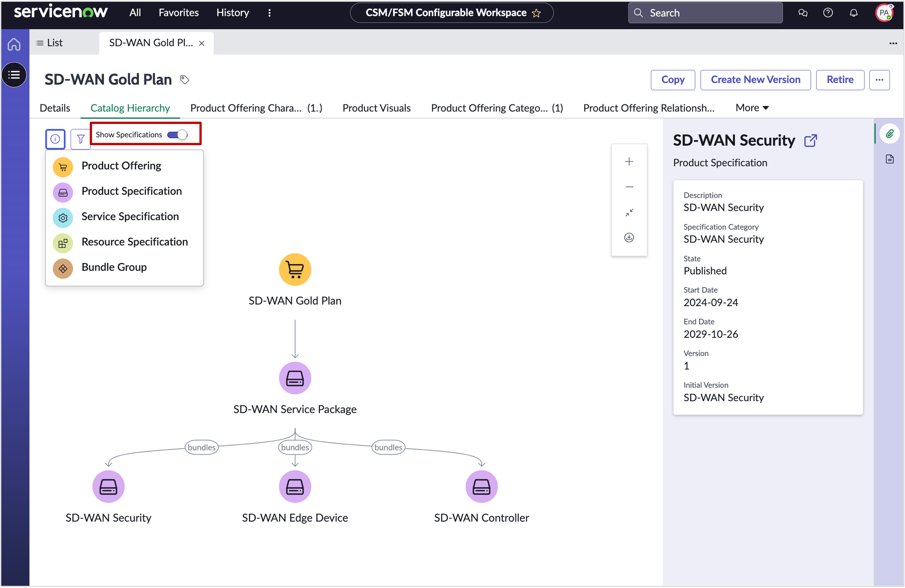Zoom in on the hierarchy canvas
Viewport: 905px width, 588px height.
[x=629, y=162]
